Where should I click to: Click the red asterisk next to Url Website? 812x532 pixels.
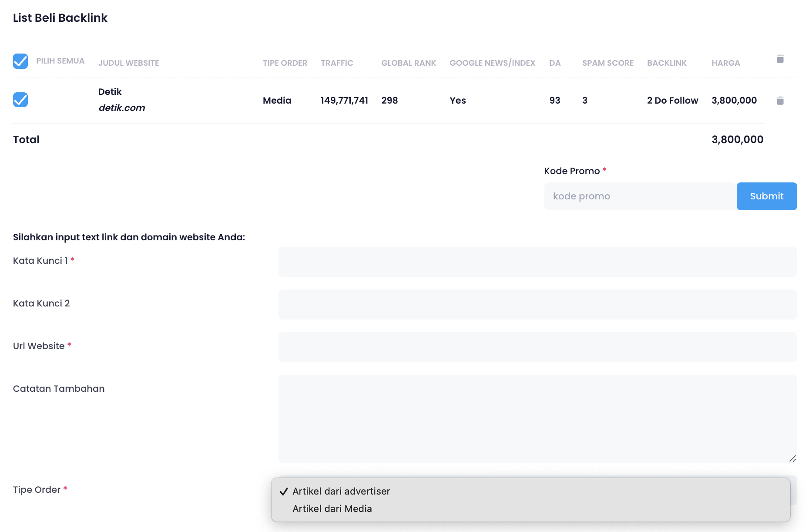[x=70, y=345]
